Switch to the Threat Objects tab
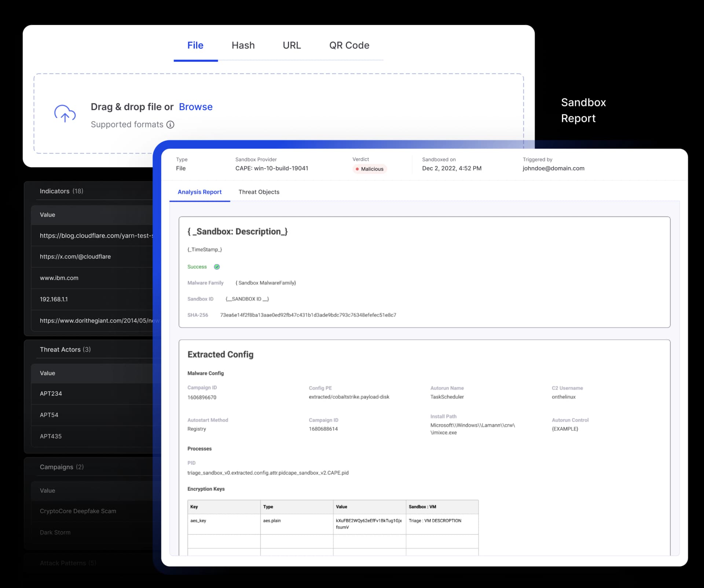Viewport: 704px width, 588px height. (258, 192)
